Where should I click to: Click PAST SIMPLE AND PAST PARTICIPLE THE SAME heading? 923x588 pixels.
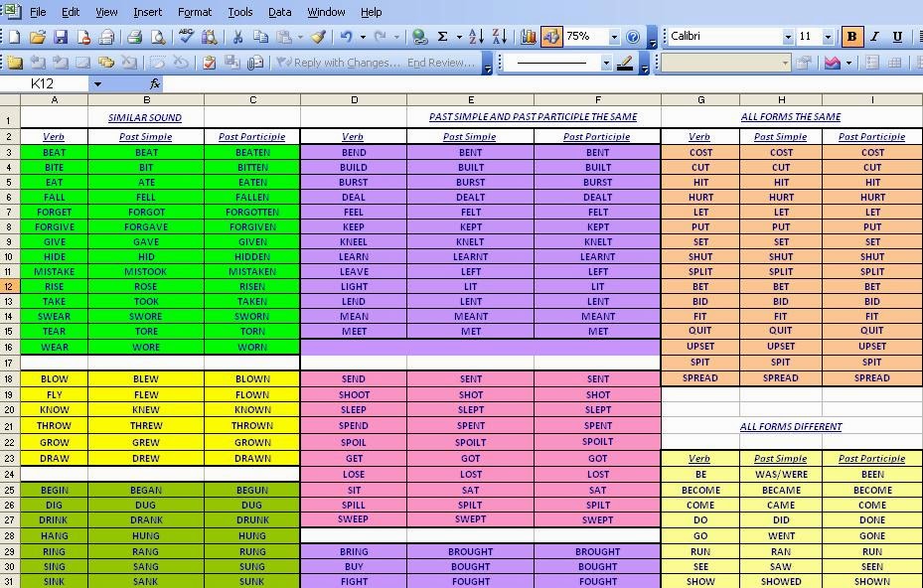[533, 117]
